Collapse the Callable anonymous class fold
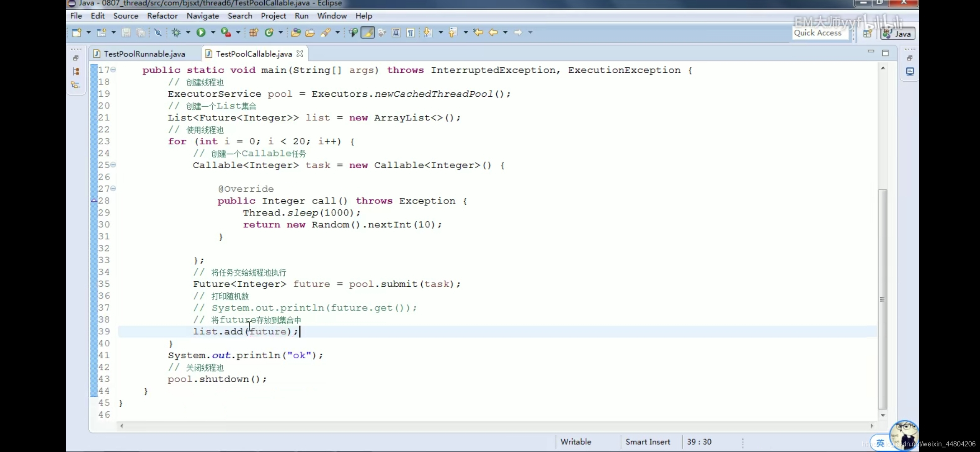Image resolution: width=980 pixels, height=452 pixels. pyautogui.click(x=113, y=165)
